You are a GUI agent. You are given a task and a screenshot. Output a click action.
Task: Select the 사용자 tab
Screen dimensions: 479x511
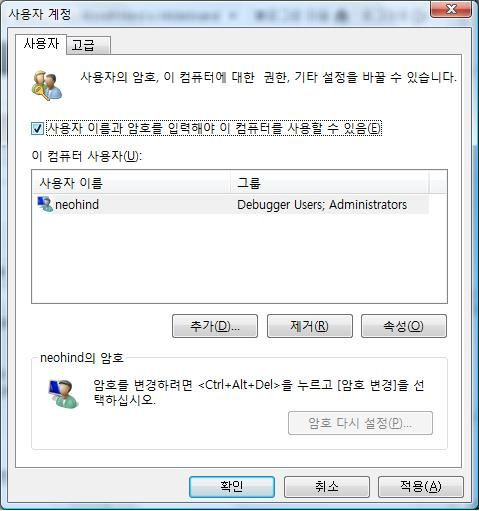[x=41, y=44]
